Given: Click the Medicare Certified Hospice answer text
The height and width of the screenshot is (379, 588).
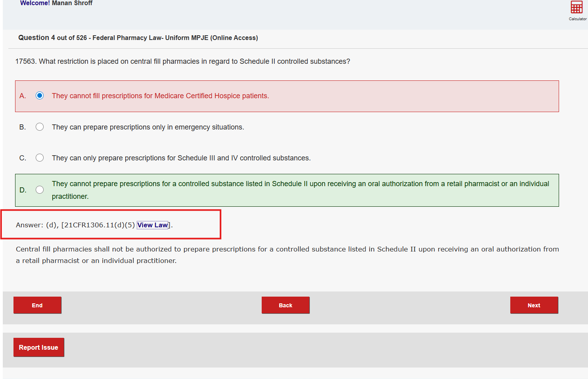Looking at the screenshot, I should click(160, 96).
